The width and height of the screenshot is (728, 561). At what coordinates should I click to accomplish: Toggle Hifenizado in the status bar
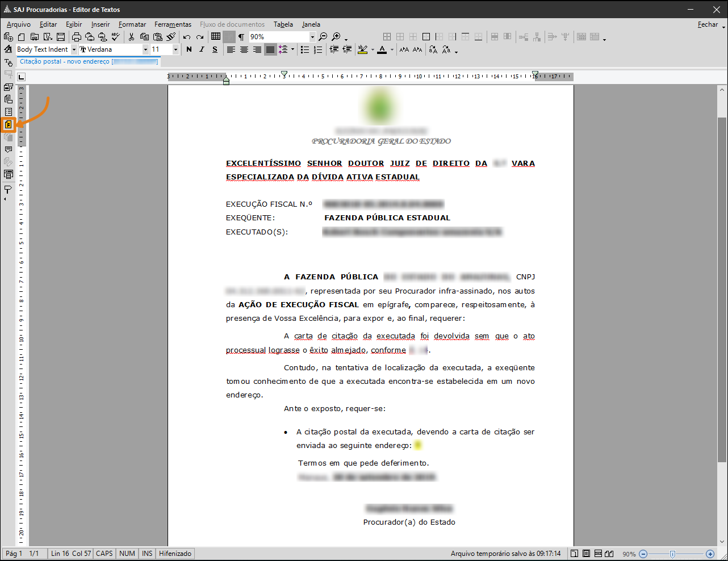[x=175, y=553]
